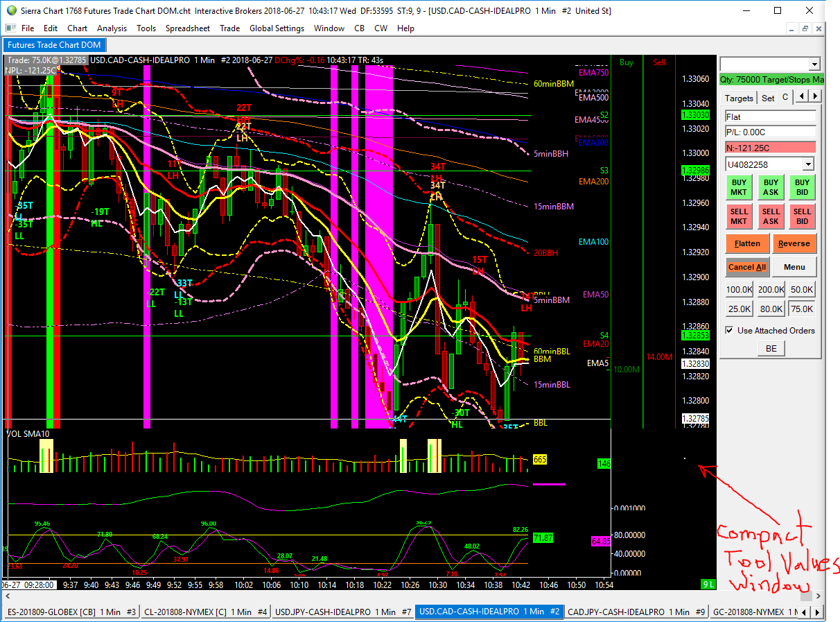Viewport: 840px width, 622px height.
Task: Open the Window menu
Action: tap(329, 28)
